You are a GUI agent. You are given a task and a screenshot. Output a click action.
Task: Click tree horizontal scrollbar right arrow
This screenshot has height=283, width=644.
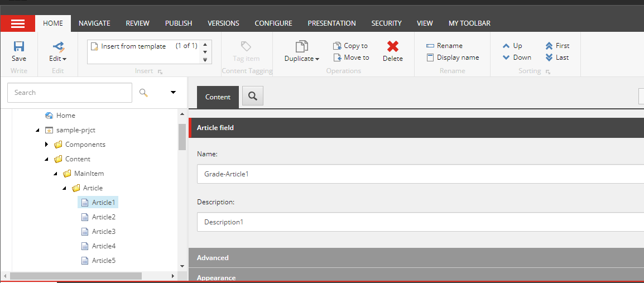(173, 276)
